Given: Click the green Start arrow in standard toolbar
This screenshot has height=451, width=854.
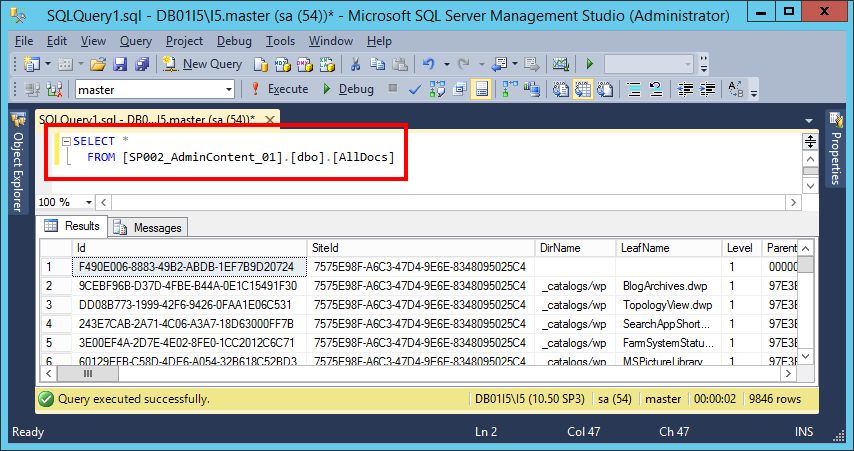Looking at the screenshot, I should pos(589,64).
